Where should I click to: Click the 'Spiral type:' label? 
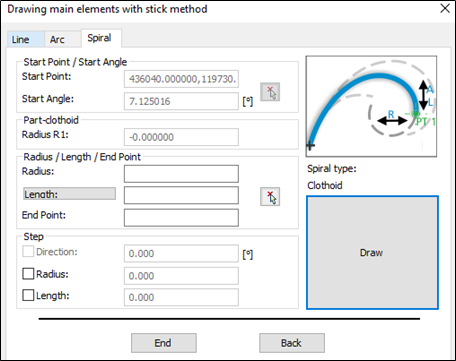(x=332, y=169)
